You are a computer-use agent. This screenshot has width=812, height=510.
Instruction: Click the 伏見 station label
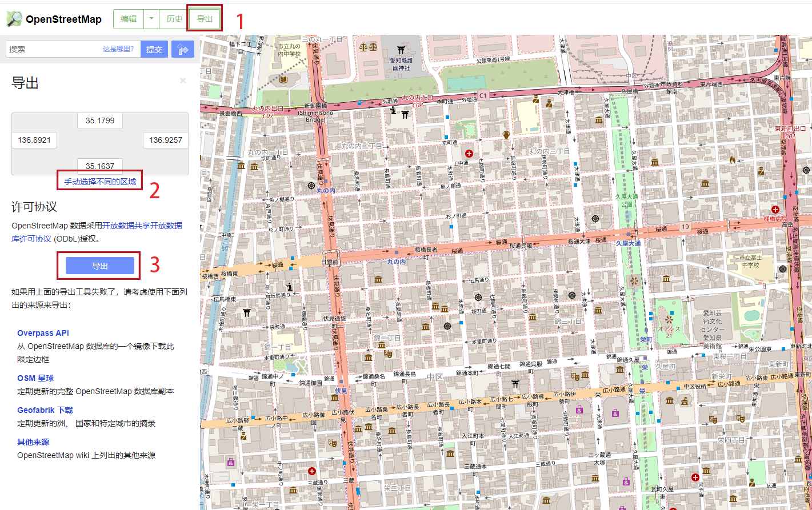tap(341, 391)
